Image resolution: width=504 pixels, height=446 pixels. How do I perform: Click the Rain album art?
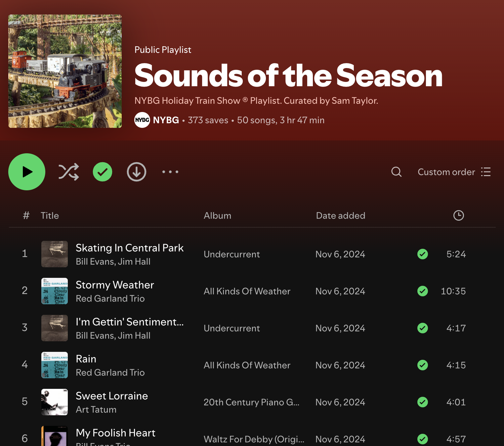click(55, 365)
